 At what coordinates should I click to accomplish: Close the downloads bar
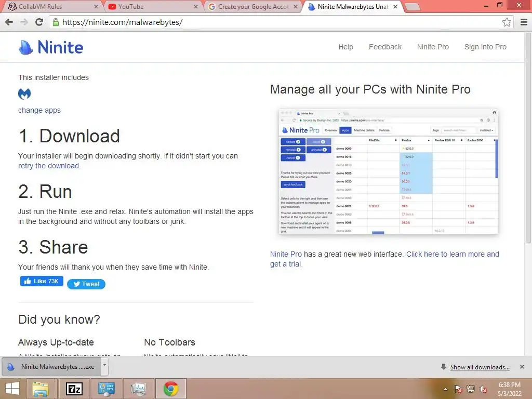[522, 367]
